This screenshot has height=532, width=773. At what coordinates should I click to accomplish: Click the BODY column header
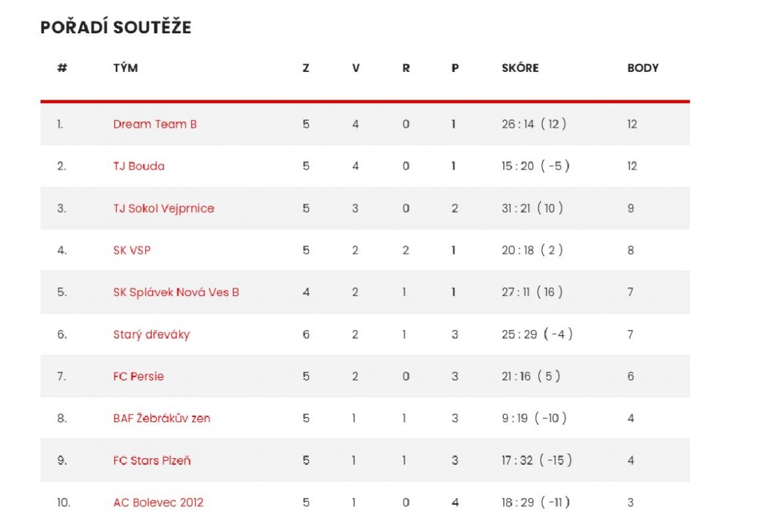(643, 68)
